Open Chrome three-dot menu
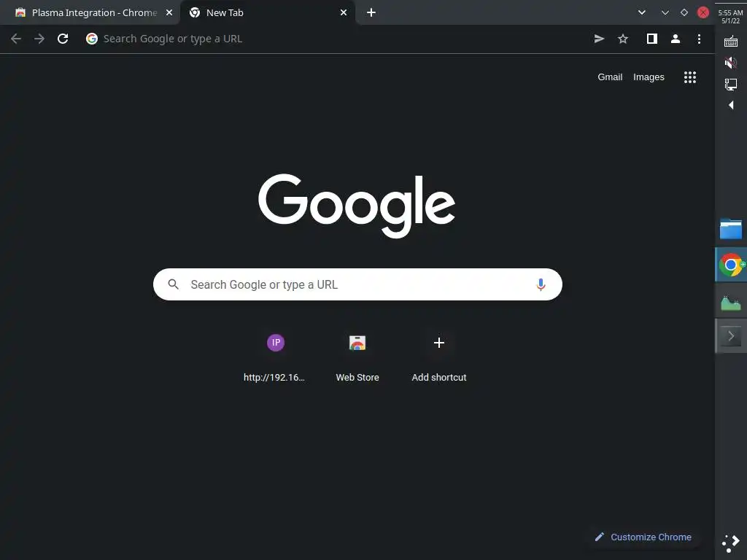The height and width of the screenshot is (560, 747). (x=699, y=39)
